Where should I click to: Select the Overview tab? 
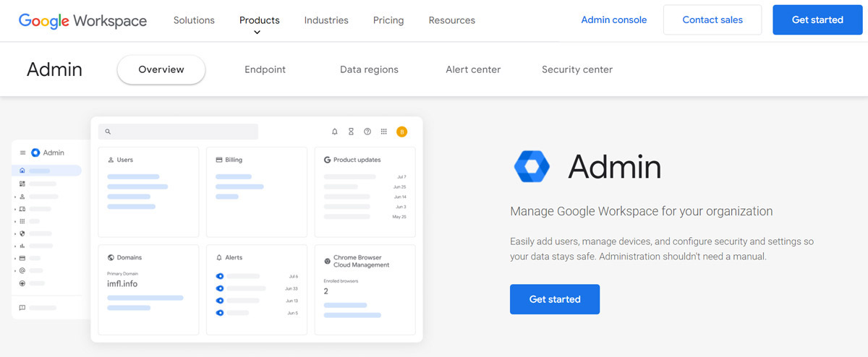coord(161,69)
